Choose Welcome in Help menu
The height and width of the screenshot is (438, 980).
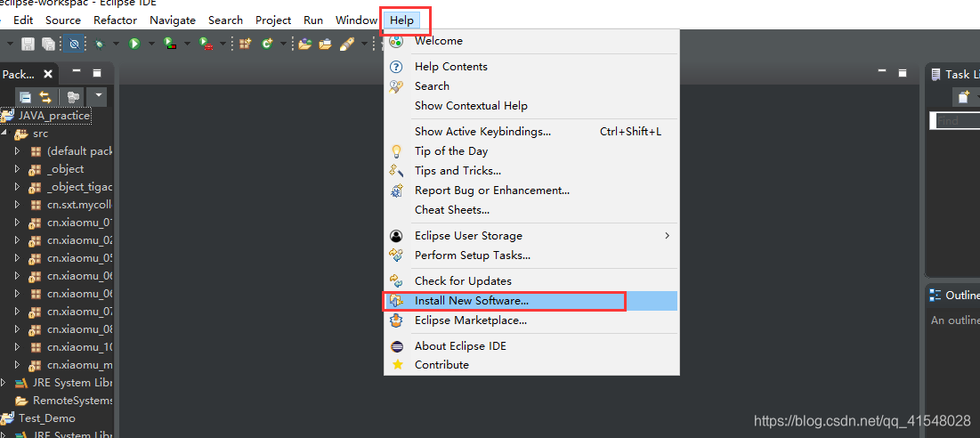pos(530,41)
